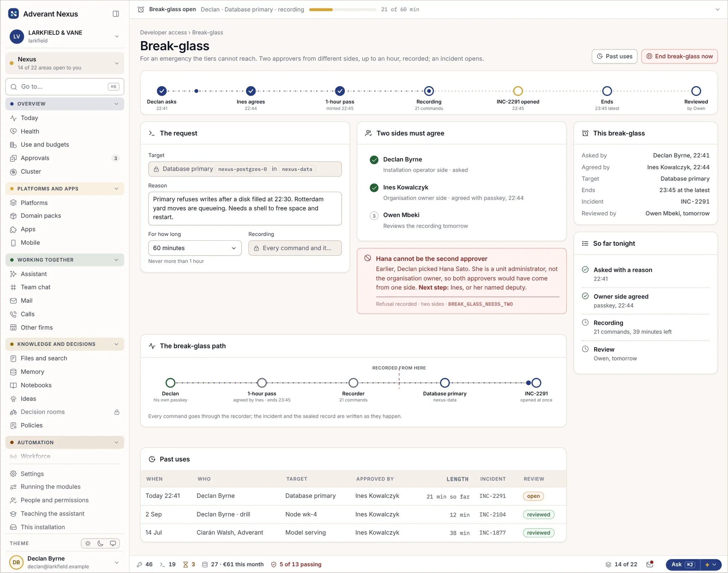
Task: Click the Go to... search field
Action: pyautogui.click(x=65, y=87)
